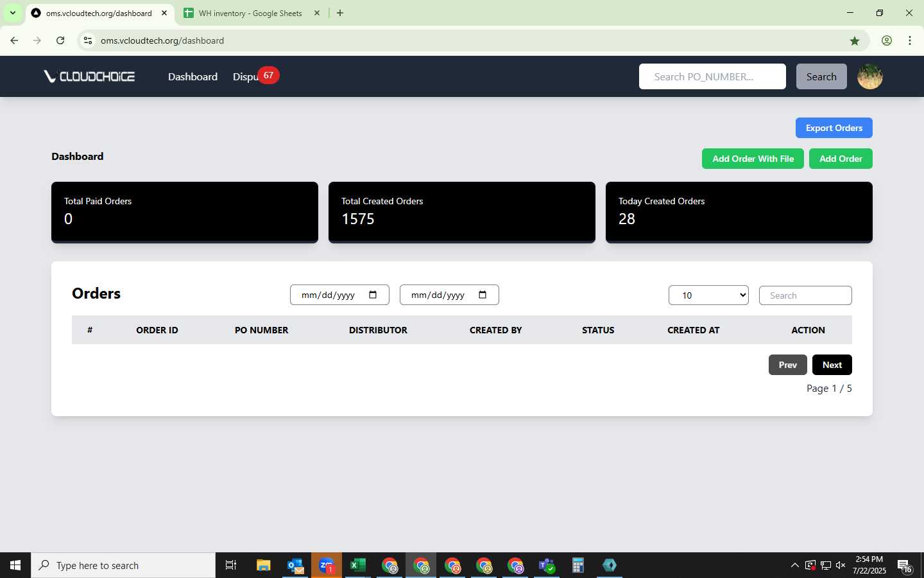924x578 pixels.
Task: Close the WH inventory Google Sheets tab
Action: tap(317, 13)
